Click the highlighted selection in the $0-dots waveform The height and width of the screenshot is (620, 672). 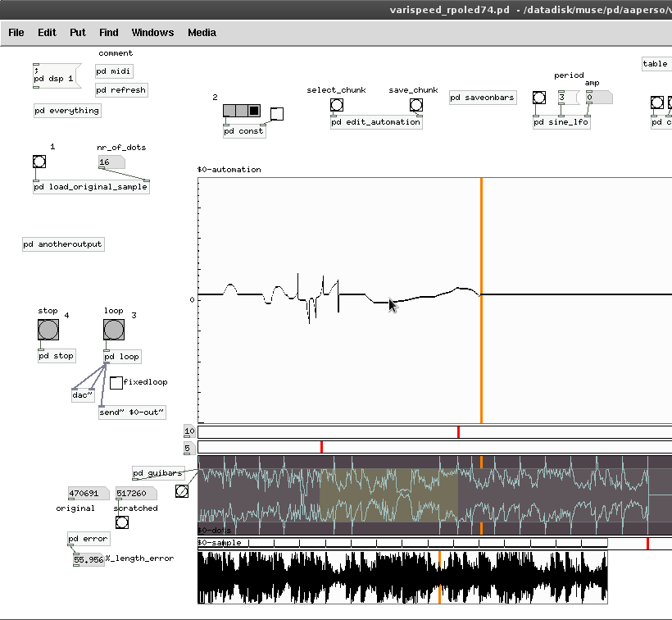click(x=388, y=495)
